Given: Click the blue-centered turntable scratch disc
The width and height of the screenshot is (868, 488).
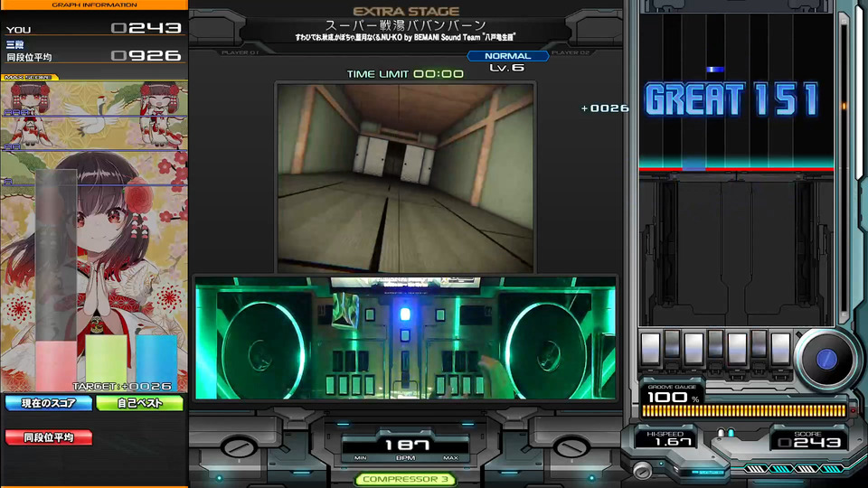Looking at the screenshot, I should point(826,359).
